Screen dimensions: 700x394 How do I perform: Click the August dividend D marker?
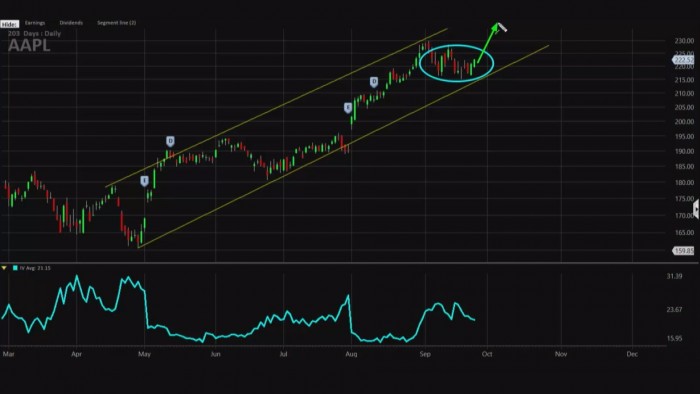(374, 82)
